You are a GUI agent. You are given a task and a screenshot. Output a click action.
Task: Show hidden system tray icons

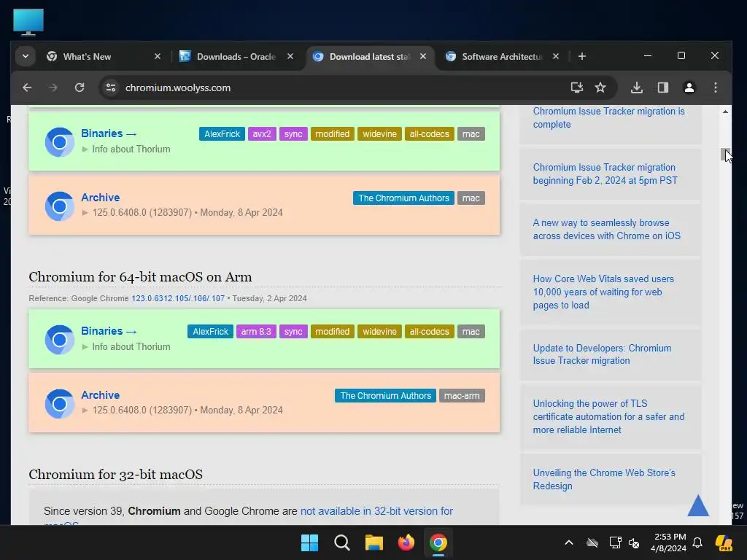coord(569,542)
